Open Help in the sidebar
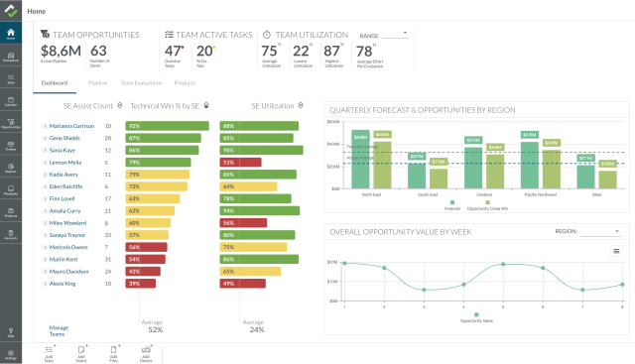Image resolution: width=635 pixels, height=364 pixels. 11,332
